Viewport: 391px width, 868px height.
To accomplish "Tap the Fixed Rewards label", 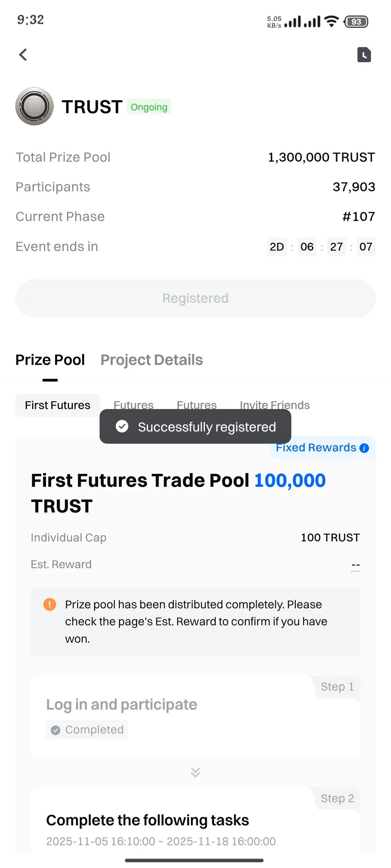I will [316, 448].
